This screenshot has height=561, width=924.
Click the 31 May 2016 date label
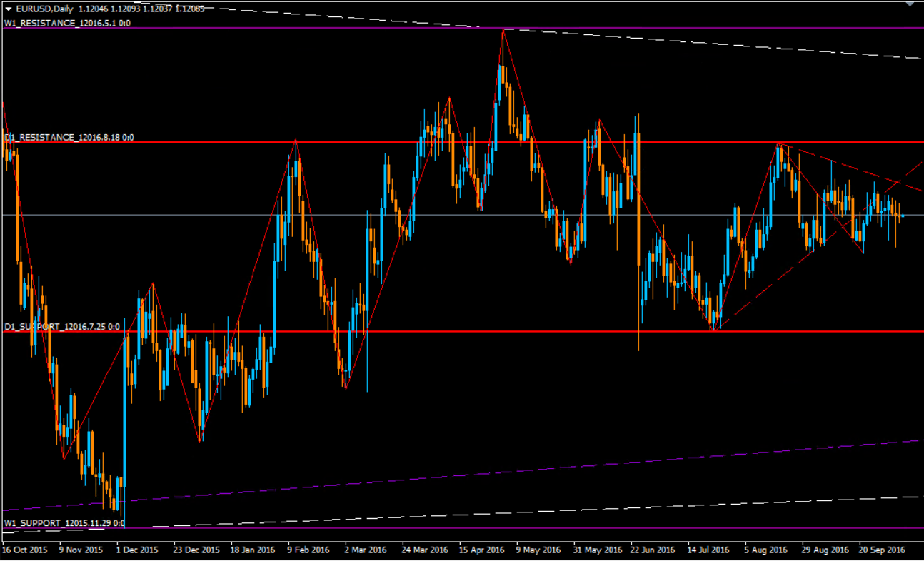[598, 550]
